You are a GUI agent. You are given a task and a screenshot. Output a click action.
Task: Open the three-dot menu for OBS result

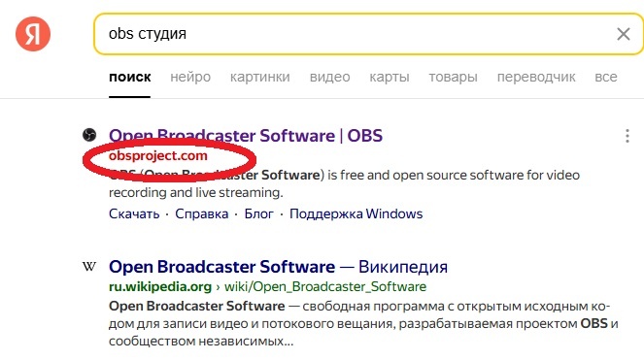point(627,136)
